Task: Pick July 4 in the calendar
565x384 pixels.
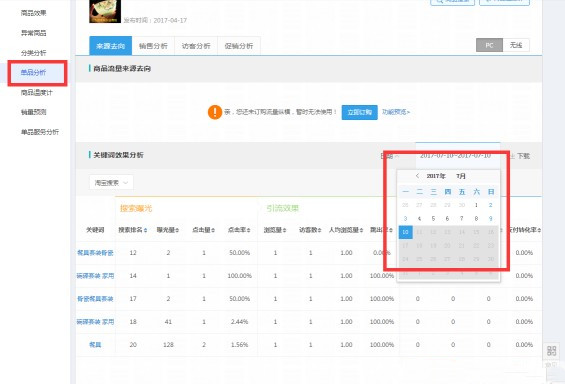Action: tap(419, 219)
